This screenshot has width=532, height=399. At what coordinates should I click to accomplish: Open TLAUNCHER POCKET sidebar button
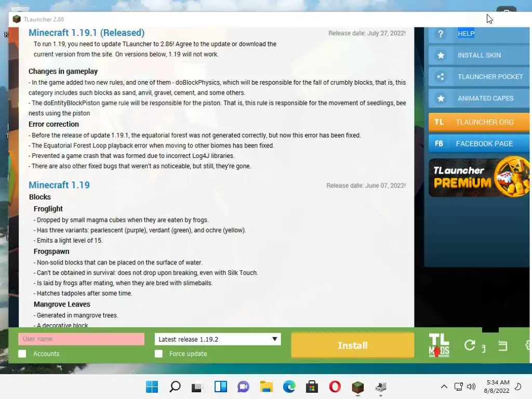click(x=478, y=77)
